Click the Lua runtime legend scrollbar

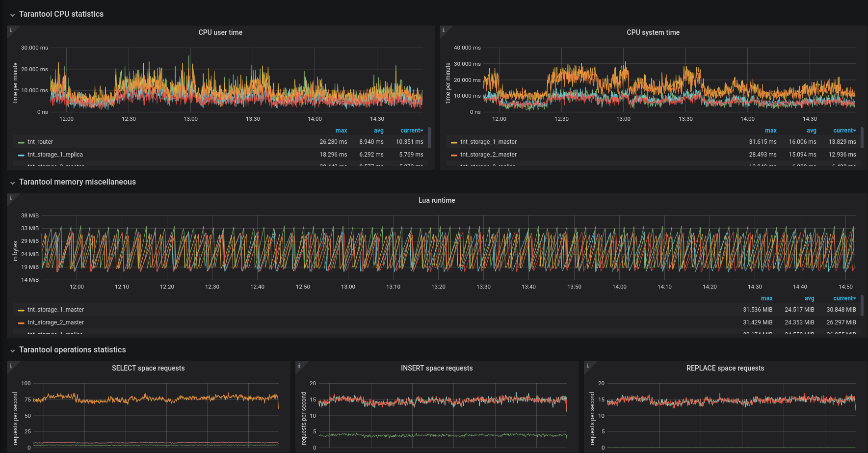pos(862,305)
